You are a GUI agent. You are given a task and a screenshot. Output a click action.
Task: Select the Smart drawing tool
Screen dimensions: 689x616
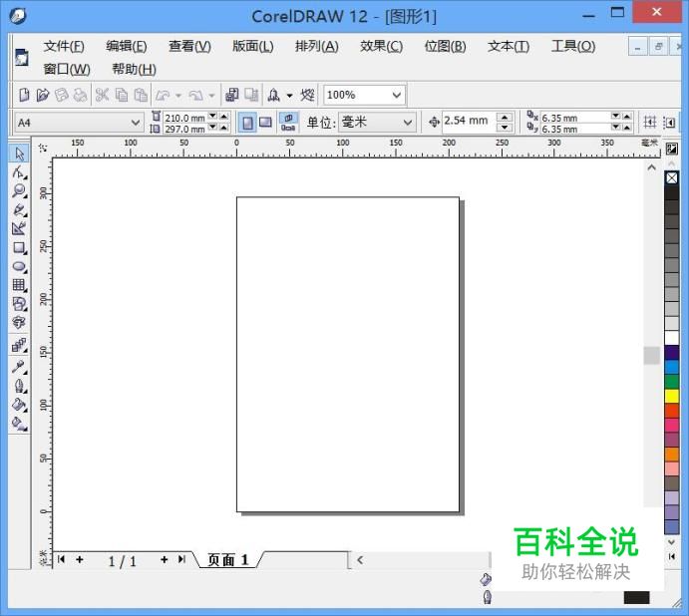(x=19, y=228)
